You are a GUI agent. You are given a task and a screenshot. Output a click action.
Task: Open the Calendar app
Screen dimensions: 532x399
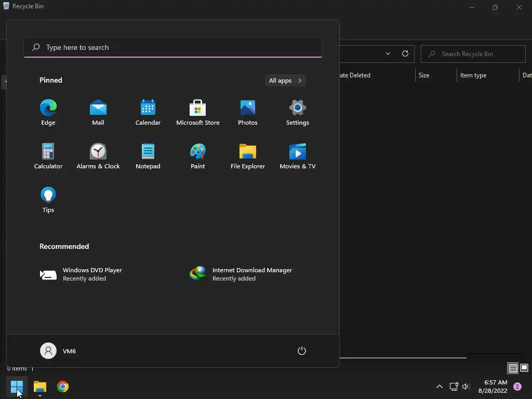(x=148, y=113)
